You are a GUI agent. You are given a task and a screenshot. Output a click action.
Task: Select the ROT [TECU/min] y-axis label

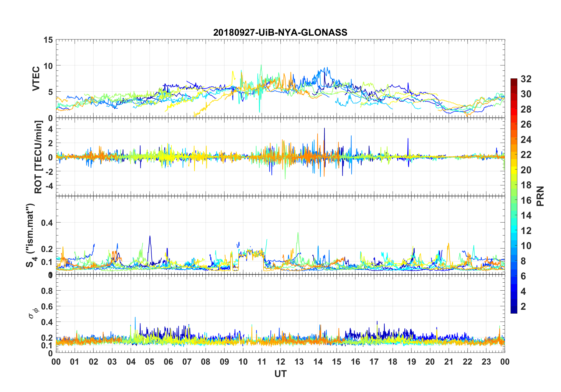38,157
